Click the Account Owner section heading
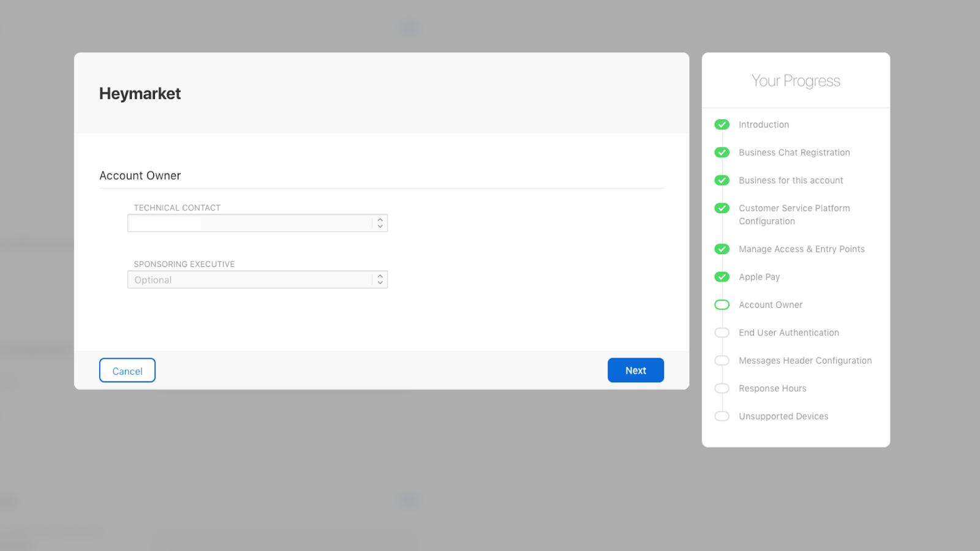Screen dimensions: 980x551 [x=140, y=176]
